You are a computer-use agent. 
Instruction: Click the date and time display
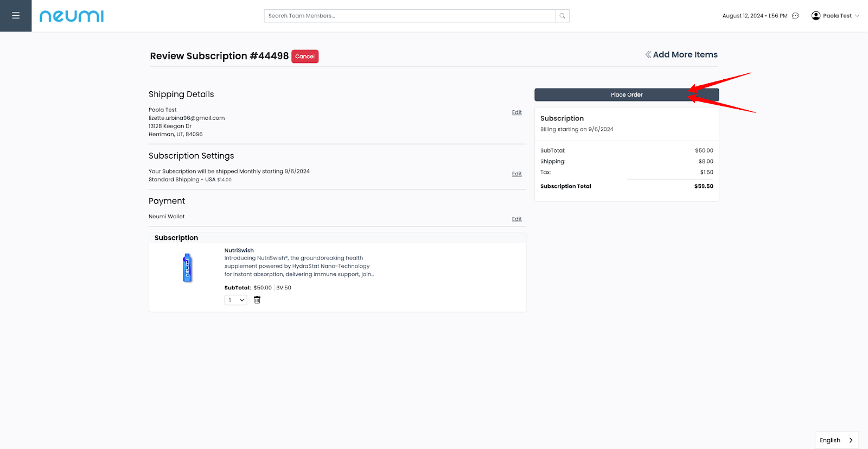coord(754,16)
